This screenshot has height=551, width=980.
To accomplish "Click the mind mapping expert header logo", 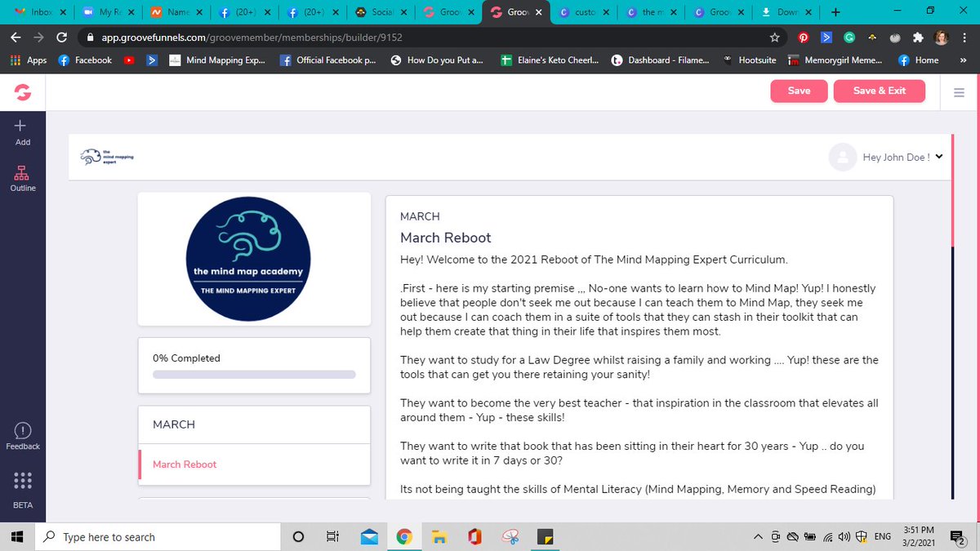I will coord(106,157).
